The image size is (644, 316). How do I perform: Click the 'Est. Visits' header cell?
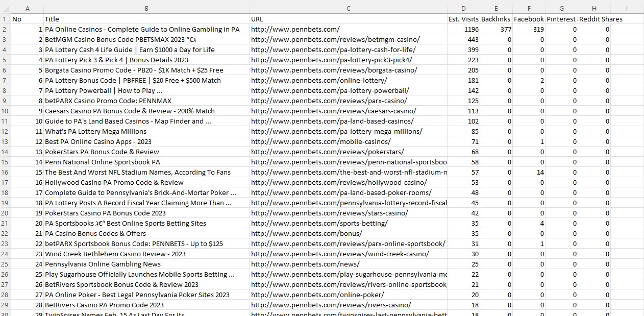[463, 19]
